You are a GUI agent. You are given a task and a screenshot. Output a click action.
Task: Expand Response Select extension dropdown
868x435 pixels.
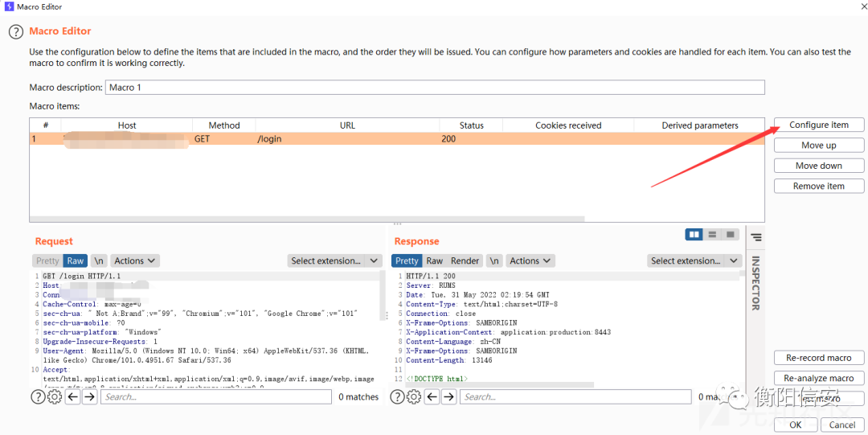694,261
